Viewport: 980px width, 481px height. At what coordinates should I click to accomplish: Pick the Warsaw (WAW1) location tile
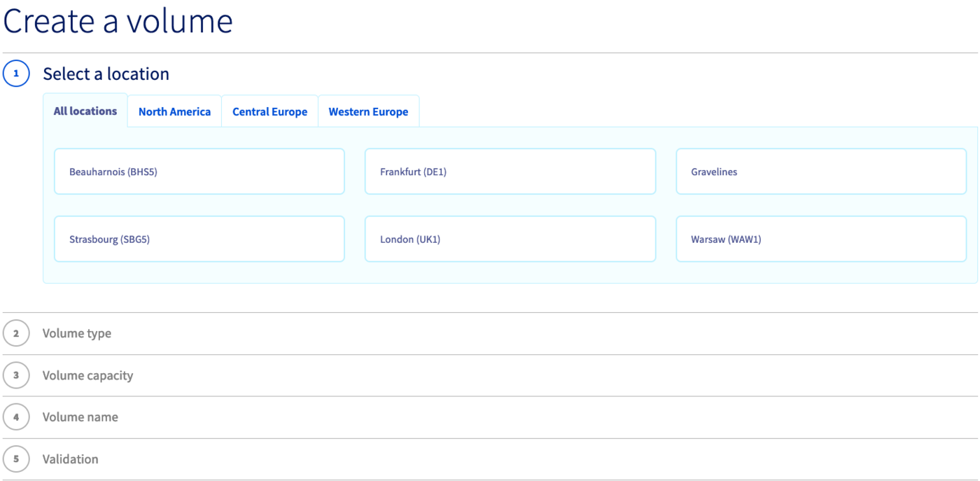pos(820,239)
